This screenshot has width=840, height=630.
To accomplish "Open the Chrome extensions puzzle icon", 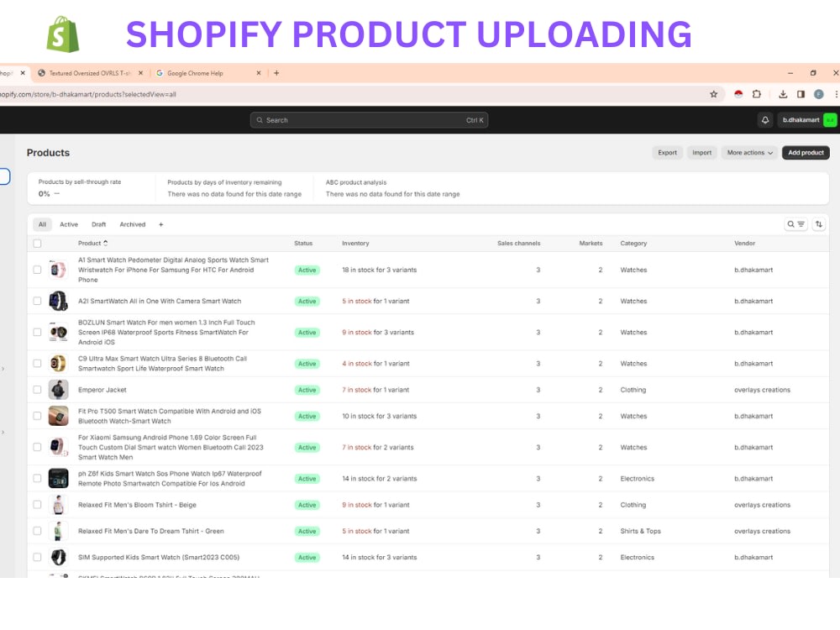I will 757,94.
